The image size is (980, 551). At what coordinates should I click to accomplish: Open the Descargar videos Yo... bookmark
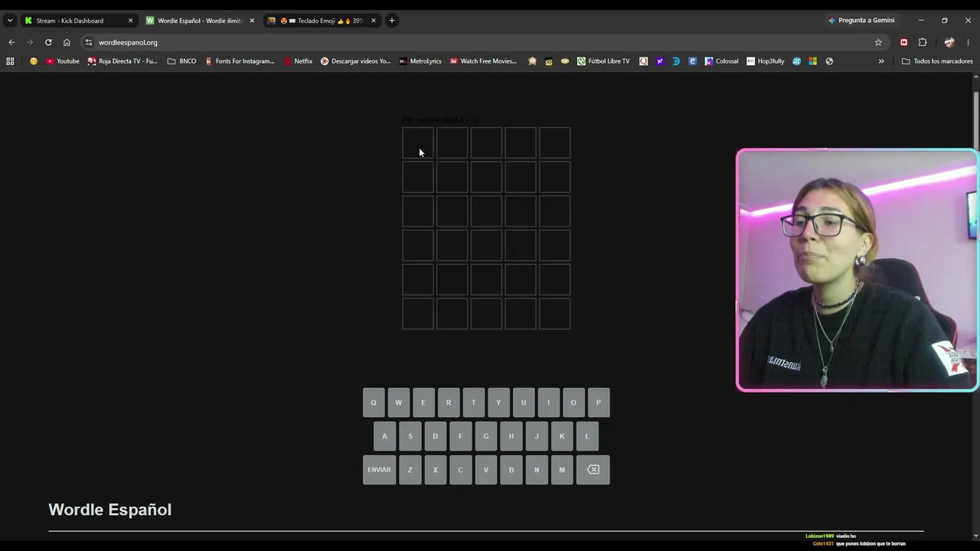[355, 61]
